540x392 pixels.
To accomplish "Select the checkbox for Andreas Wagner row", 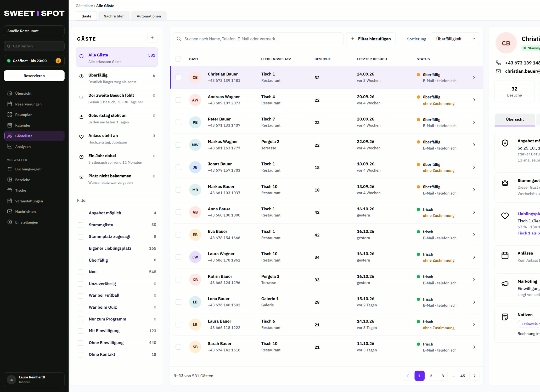I will 178,100.
